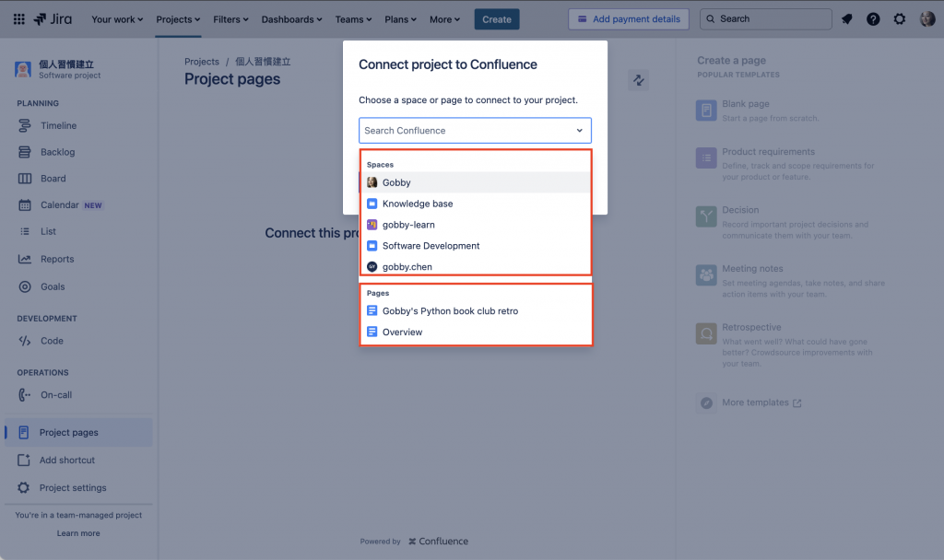
Task: Toggle the Search Confluence dropdown chevron
Action: (579, 131)
